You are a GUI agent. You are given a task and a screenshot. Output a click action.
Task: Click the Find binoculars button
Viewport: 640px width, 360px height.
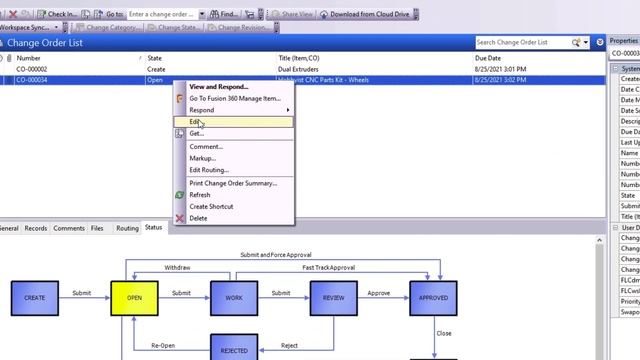point(224,14)
